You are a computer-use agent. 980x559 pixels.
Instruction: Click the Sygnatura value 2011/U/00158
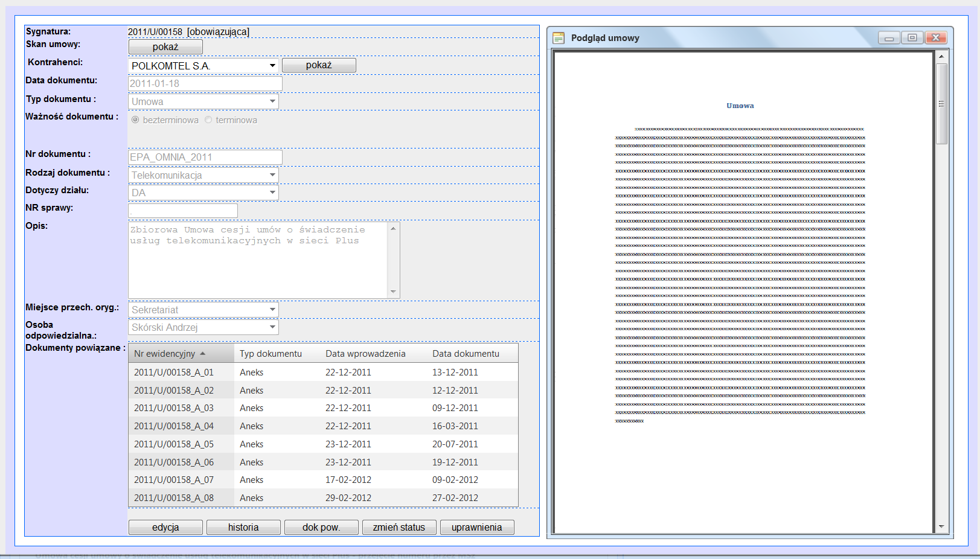(x=155, y=32)
